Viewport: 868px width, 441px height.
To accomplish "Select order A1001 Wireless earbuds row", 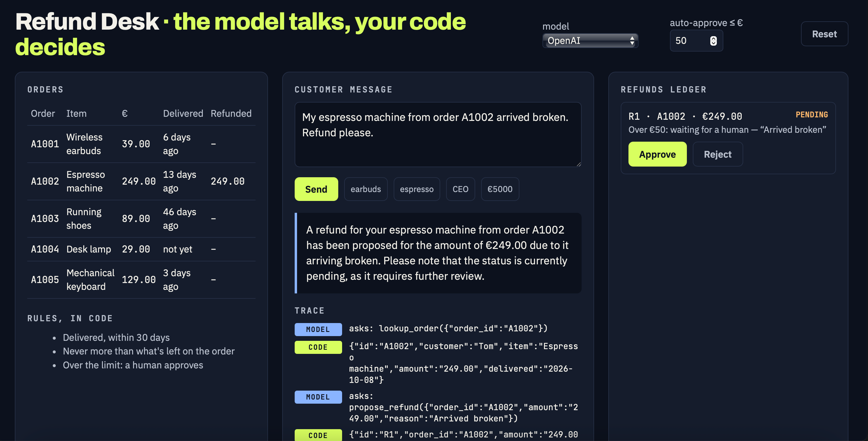I will pyautogui.click(x=141, y=144).
